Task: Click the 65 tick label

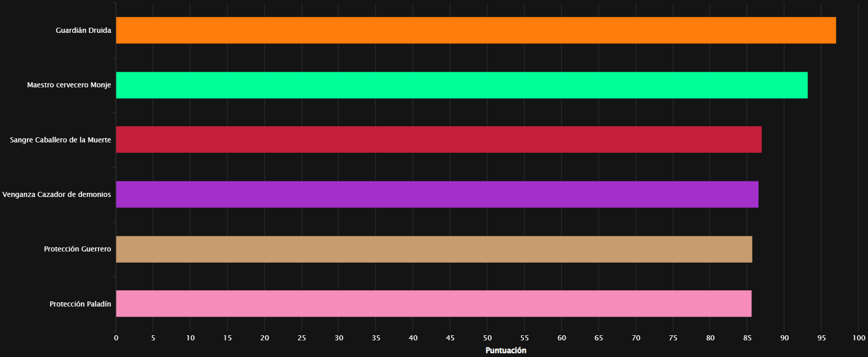Action: (x=599, y=338)
